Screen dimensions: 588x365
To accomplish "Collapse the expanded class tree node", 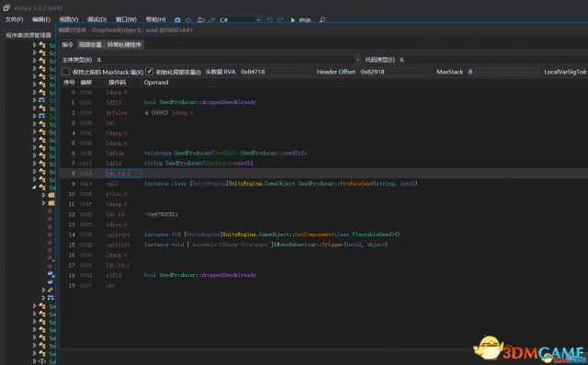I will pyautogui.click(x=34, y=187).
